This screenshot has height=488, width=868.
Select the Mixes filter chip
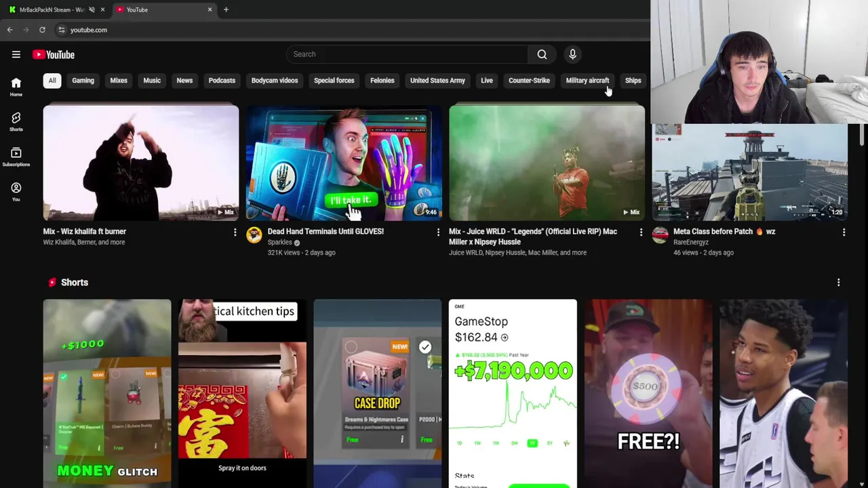(x=119, y=81)
